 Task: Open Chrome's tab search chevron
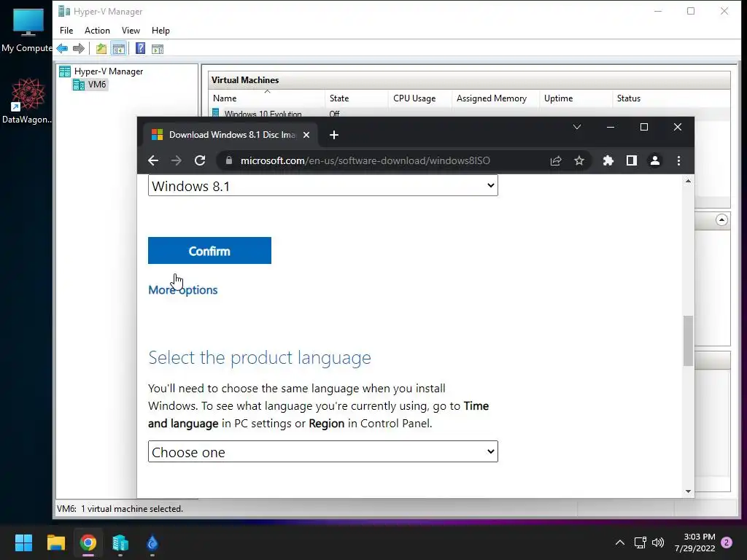(577, 127)
